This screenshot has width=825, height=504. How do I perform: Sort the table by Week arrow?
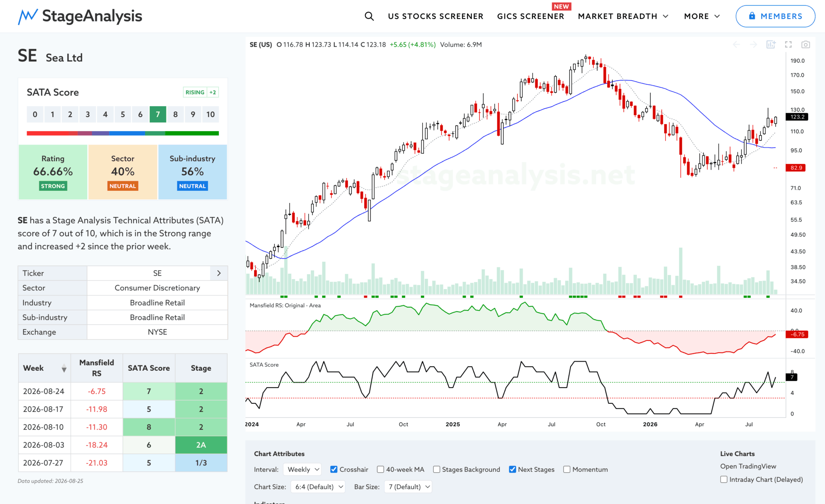click(64, 368)
